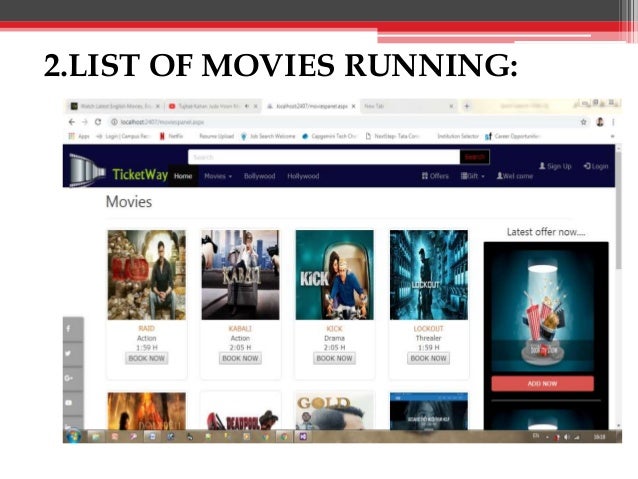Screen dimensions: 638x479
Task: Click in the site Search field
Action: pyautogui.click(x=324, y=157)
